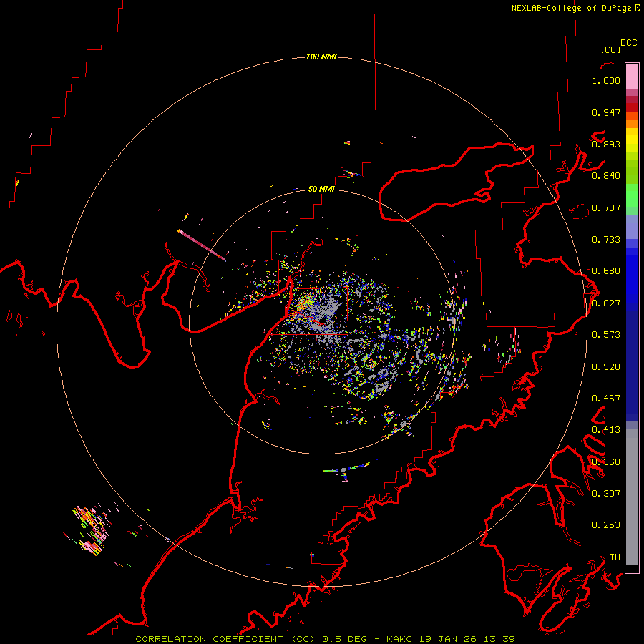Image resolution: width=644 pixels, height=644 pixels.
Task: Click the 0.840 legend value
Action: click(606, 176)
